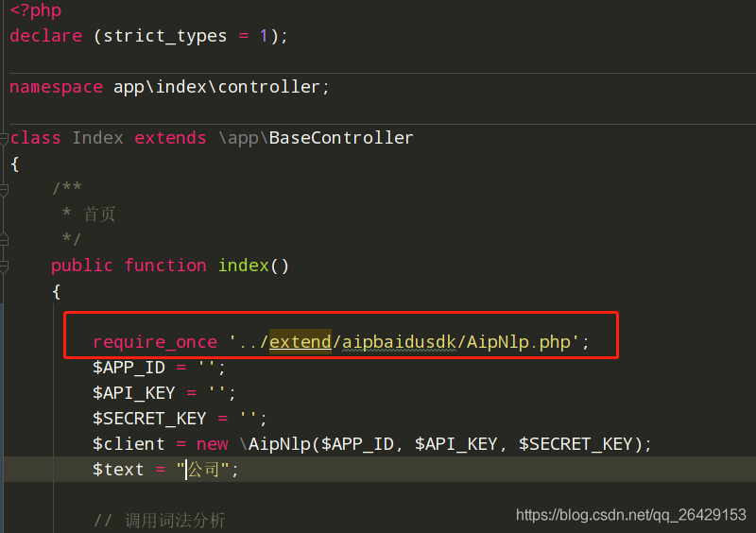Click the 公司 string value
Screen dimensions: 756x533
(203, 470)
